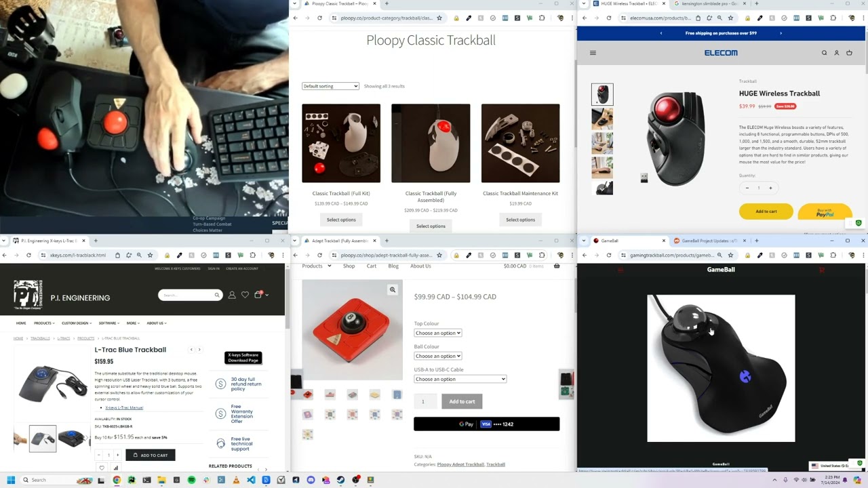Click the SIGN IN link on P.I. Engineering

click(214, 268)
